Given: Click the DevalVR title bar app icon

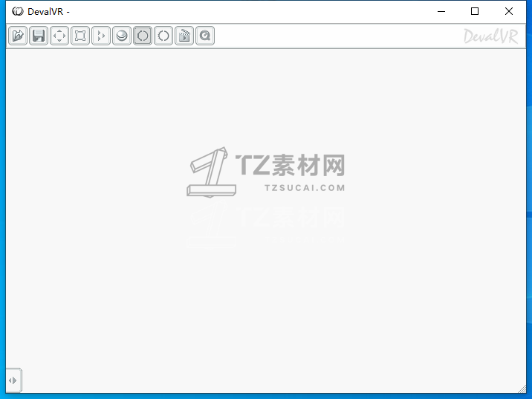Looking at the screenshot, I should tap(18, 12).
